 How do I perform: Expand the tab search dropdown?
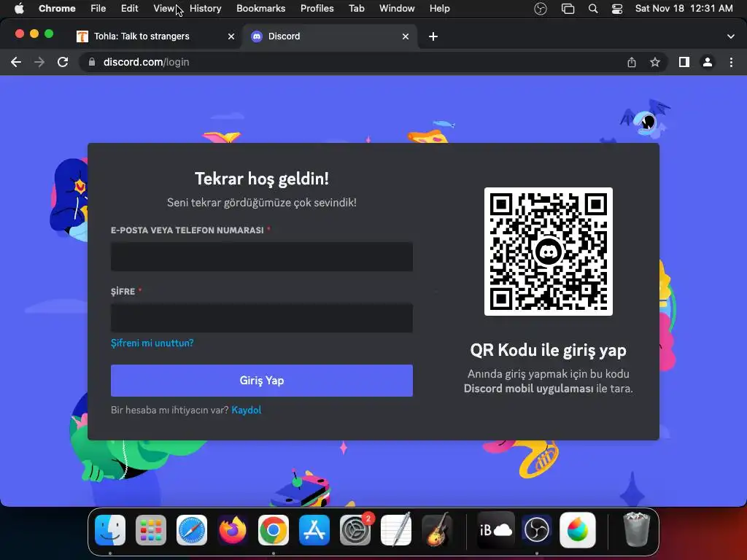pyautogui.click(x=731, y=36)
